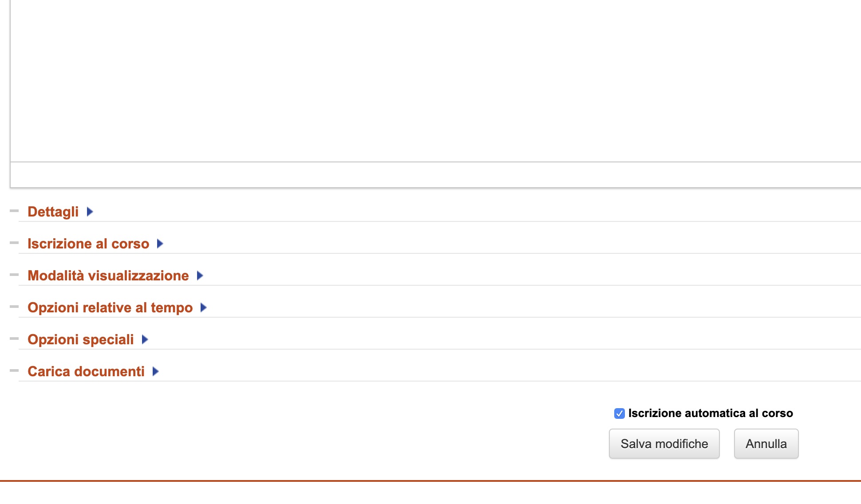Click inside the large text editor area
Viewport: 861px width, 504px height.
tap(435, 80)
